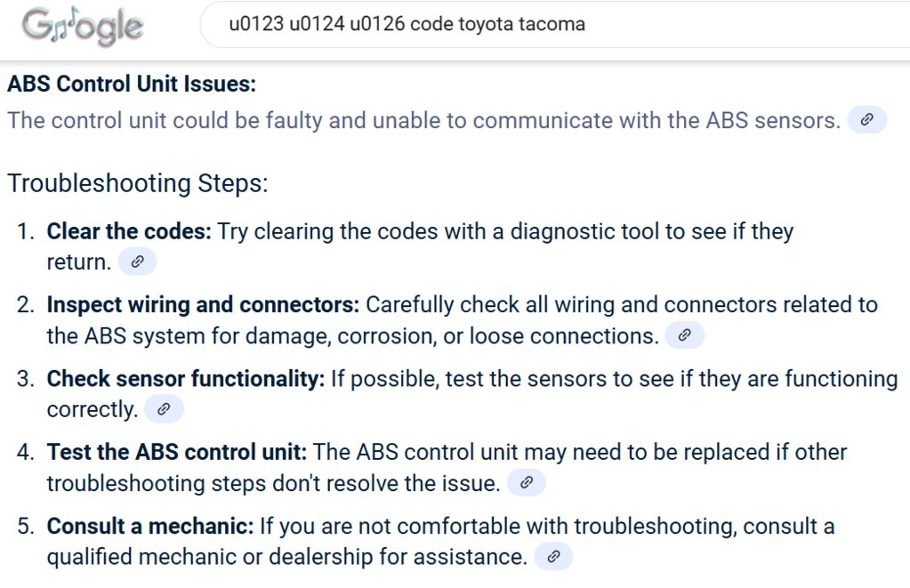Image resolution: width=910 pixels, height=588 pixels.
Task: Open source link after 'Inspect wiring and connectors' step
Action: click(685, 335)
